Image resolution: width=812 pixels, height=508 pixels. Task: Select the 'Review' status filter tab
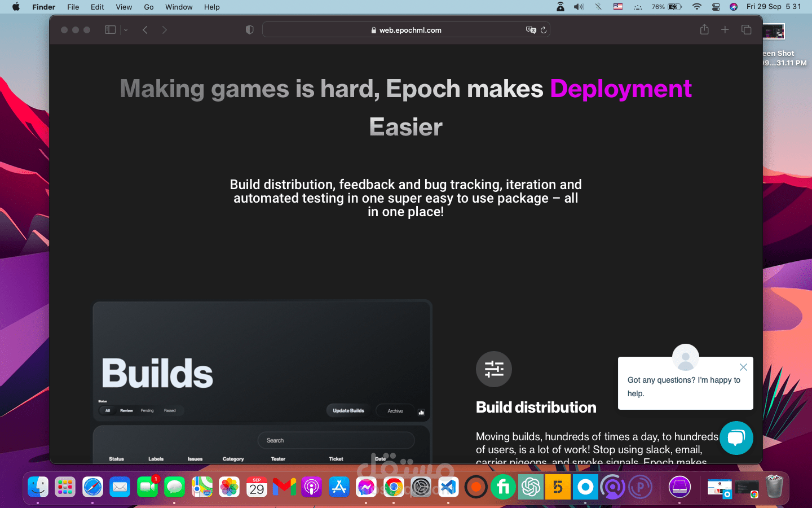[126, 410]
